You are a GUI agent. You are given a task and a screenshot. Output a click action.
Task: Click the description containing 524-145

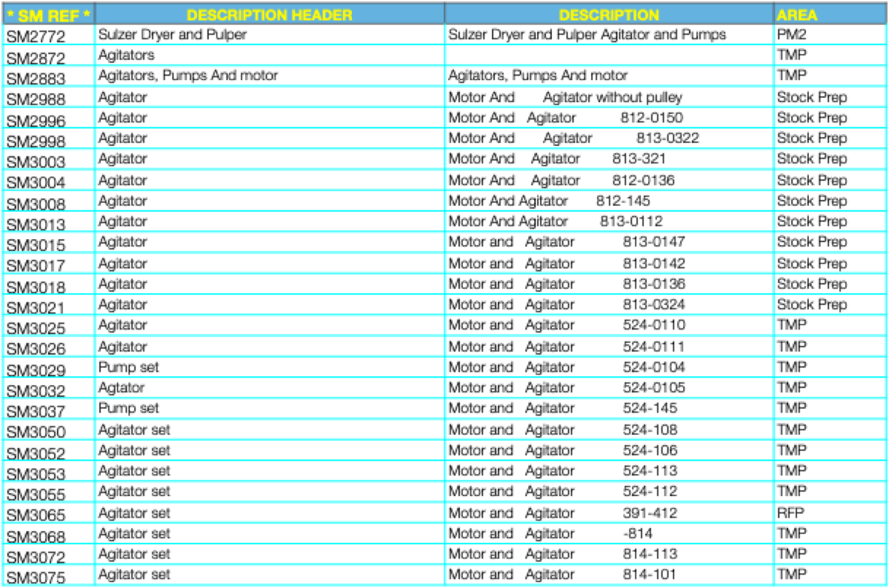609,408
